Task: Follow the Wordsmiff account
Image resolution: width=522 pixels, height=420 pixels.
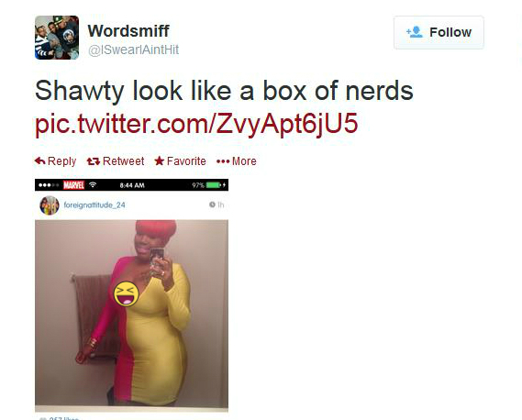Action: pos(439,32)
